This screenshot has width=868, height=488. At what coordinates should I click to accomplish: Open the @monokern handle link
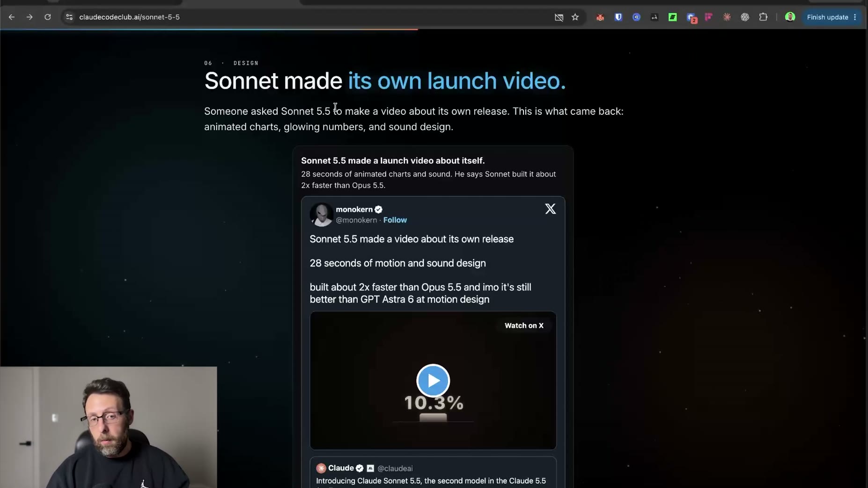(x=356, y=220)
